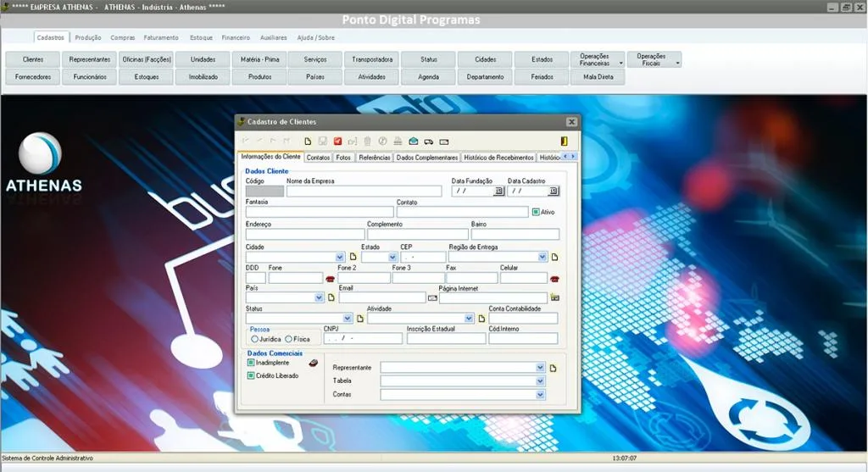The image size is (868, 472).
Task: Click the open envelope email icon
Action: click(414, 142)
